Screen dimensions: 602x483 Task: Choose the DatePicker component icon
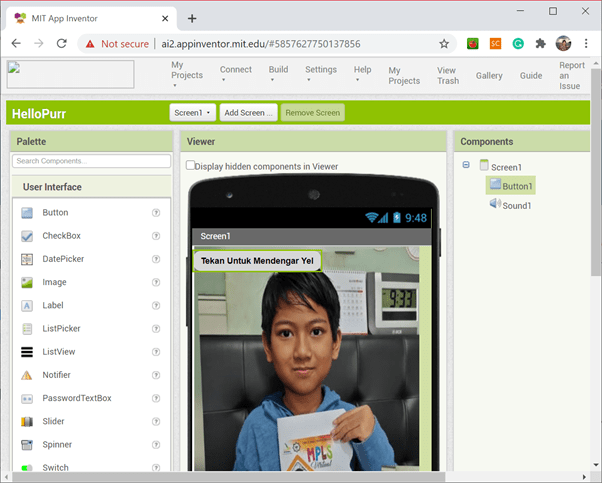pos(27,259)
